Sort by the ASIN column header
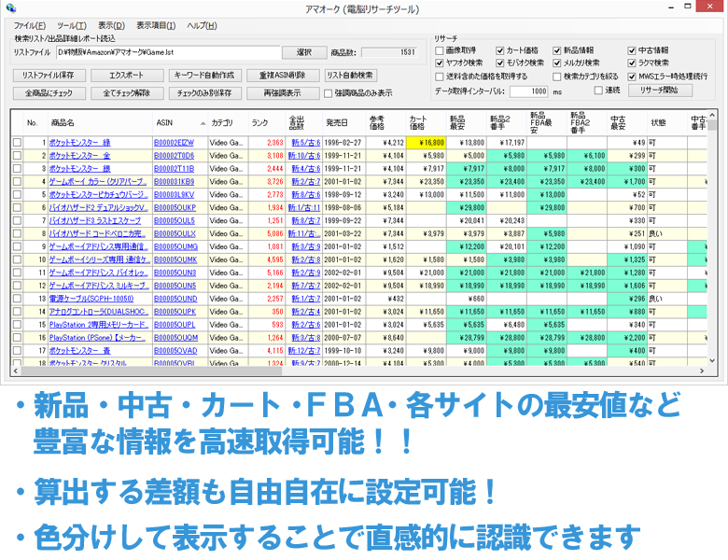Image resolution: width=728 pixels, height=560 pixels. pos(180,123)
